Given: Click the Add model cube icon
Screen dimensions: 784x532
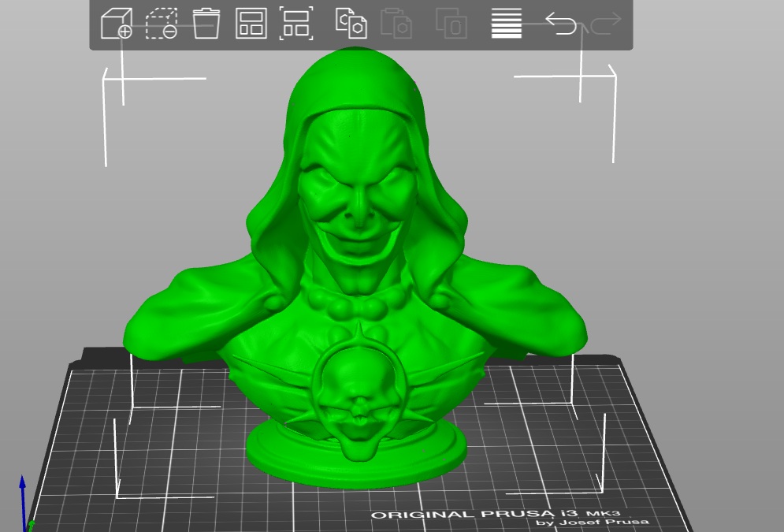Looking at the screenshot, I should [x=116, y=23].
